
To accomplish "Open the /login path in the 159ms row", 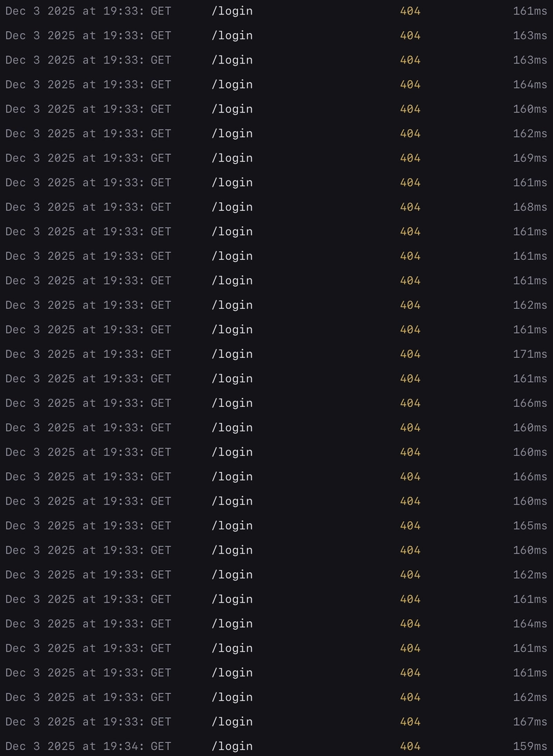I will pos(232,746).
